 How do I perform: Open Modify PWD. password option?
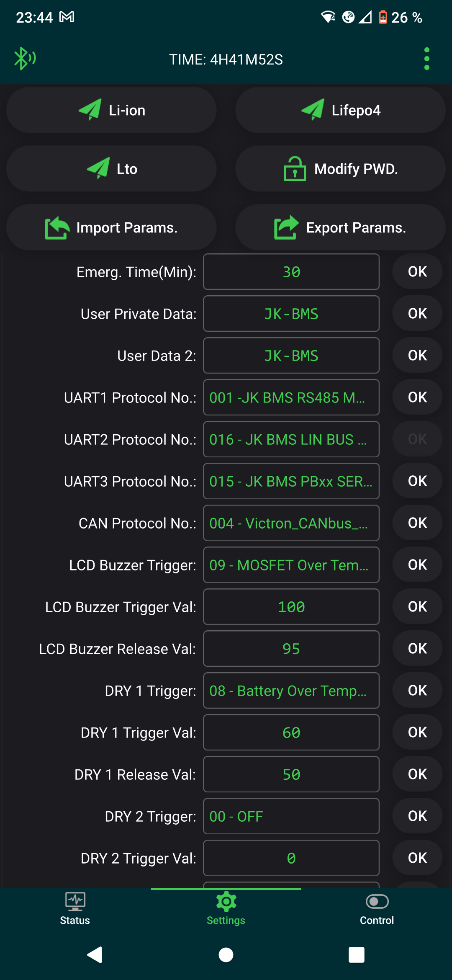tap(340, 169)
